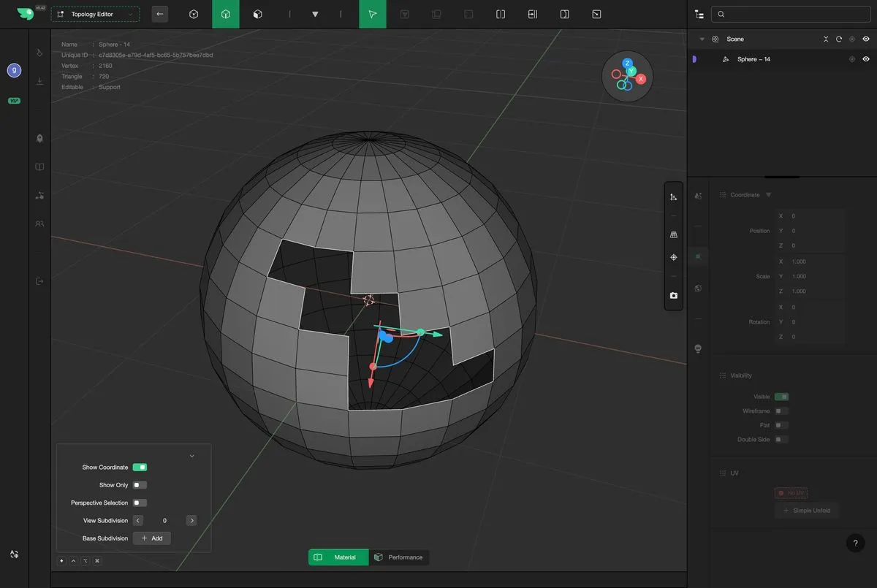Collapse the Scene tree node
The image size is (877, 588).
702,39
